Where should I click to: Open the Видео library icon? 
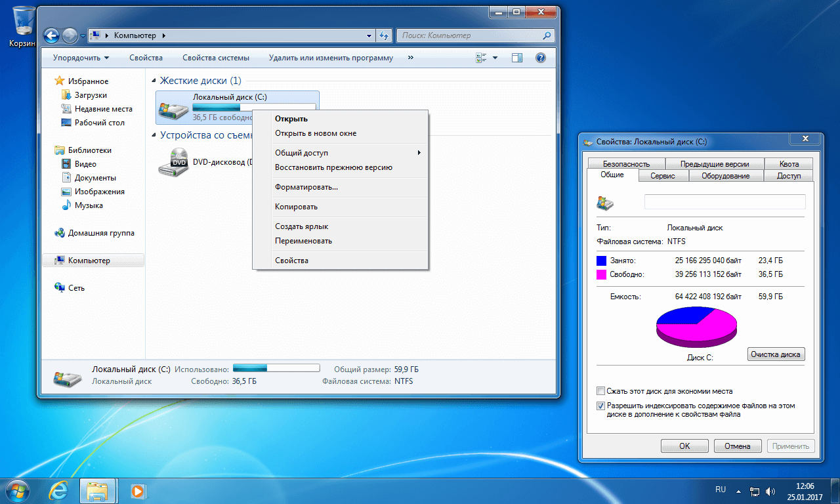pos(66,164)
